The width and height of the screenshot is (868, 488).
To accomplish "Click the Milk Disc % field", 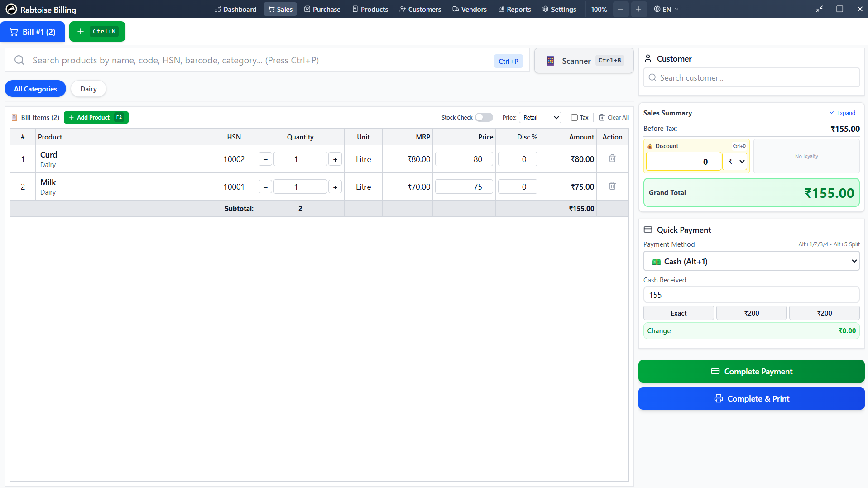I will tap(518, 187).
